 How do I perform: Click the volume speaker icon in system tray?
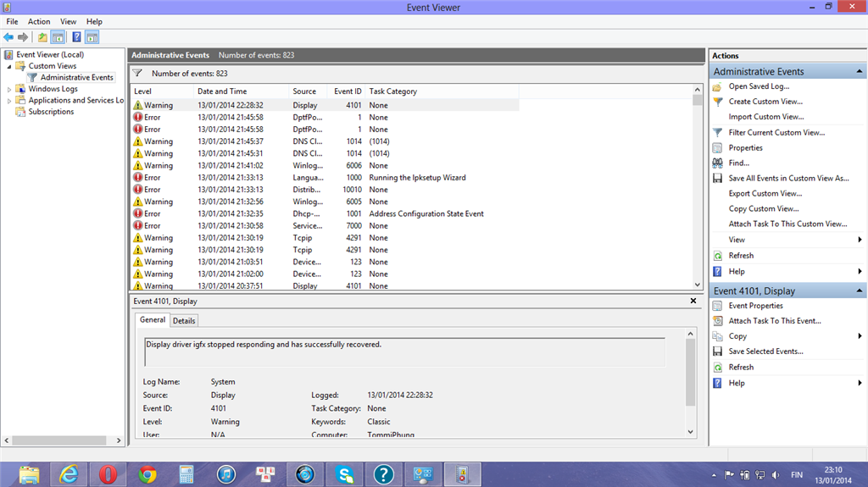776,475
